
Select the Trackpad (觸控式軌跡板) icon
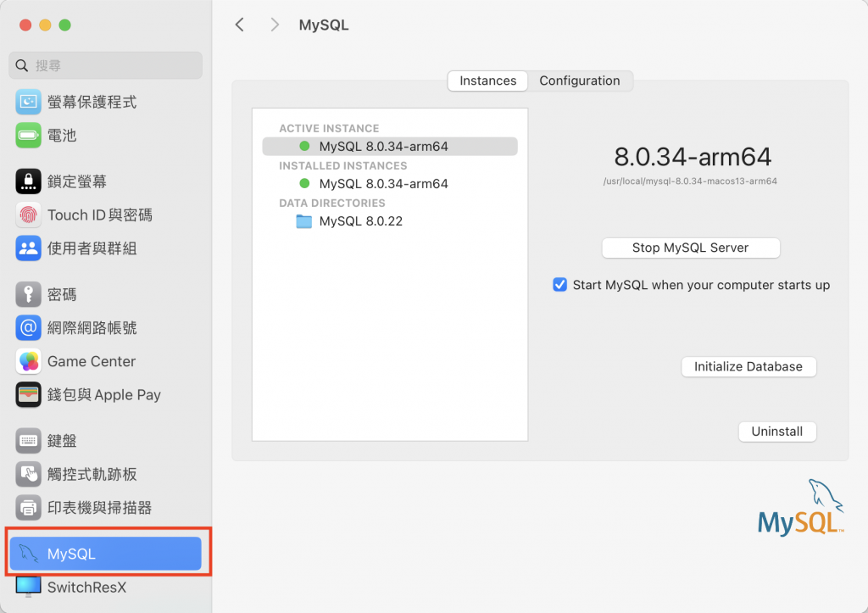[28, 474]
